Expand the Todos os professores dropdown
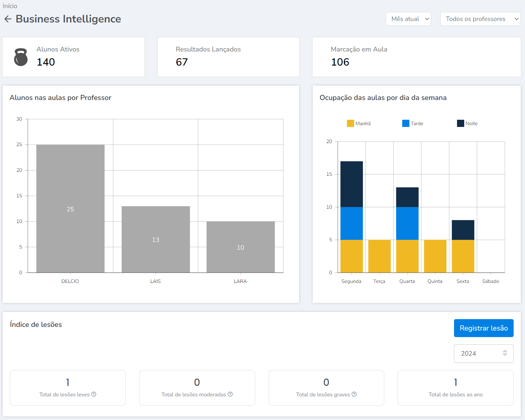This screenshot has width=525, height=420. (x=480, y=19)
